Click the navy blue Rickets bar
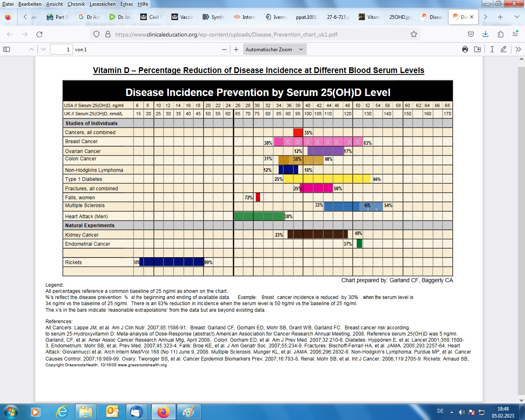Viewport: 525px width, 420px height. tap(172, 262)
